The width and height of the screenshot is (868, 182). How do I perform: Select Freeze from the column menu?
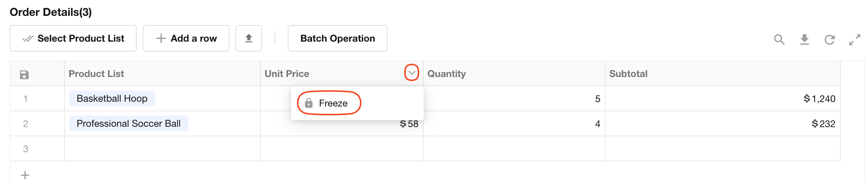(x=333, y=103)
